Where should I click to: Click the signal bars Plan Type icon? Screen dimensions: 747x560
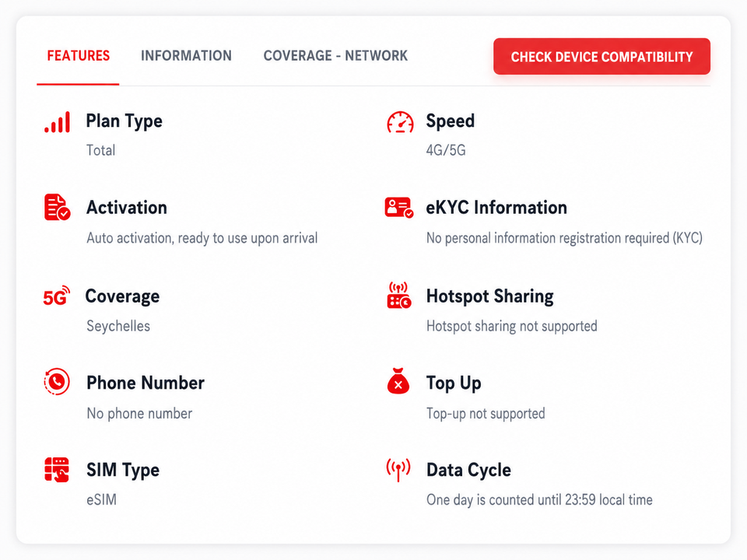click(x=57, y=122)
